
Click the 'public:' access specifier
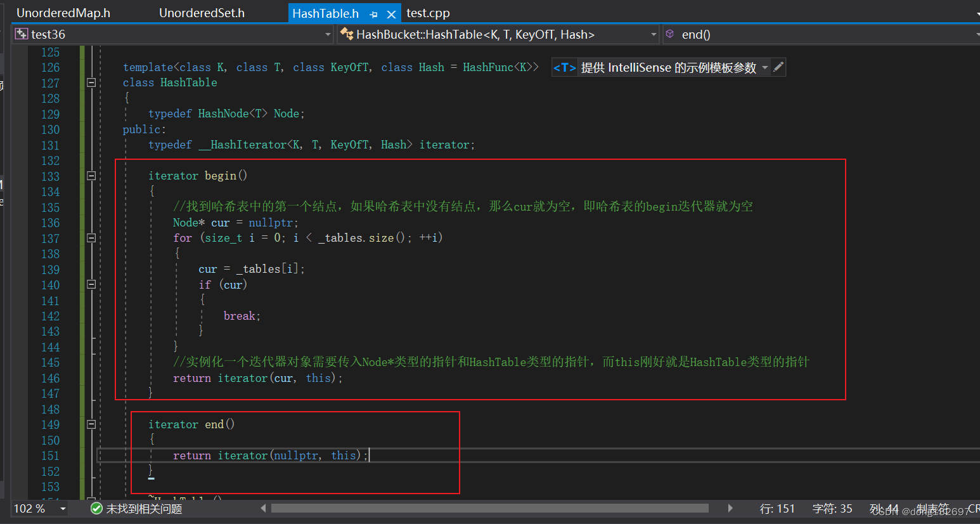[x=144, y=129]
